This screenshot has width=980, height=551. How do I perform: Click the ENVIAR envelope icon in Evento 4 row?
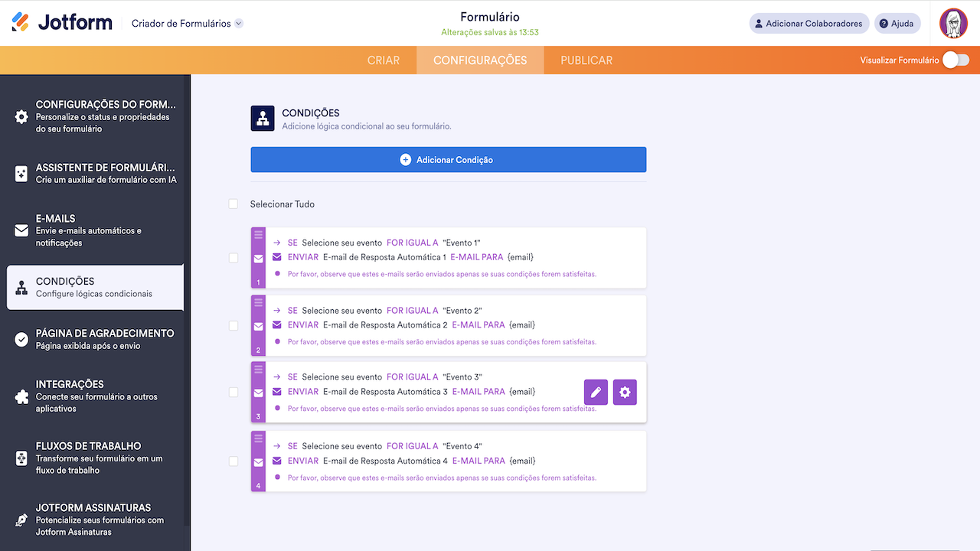[277, 461]
